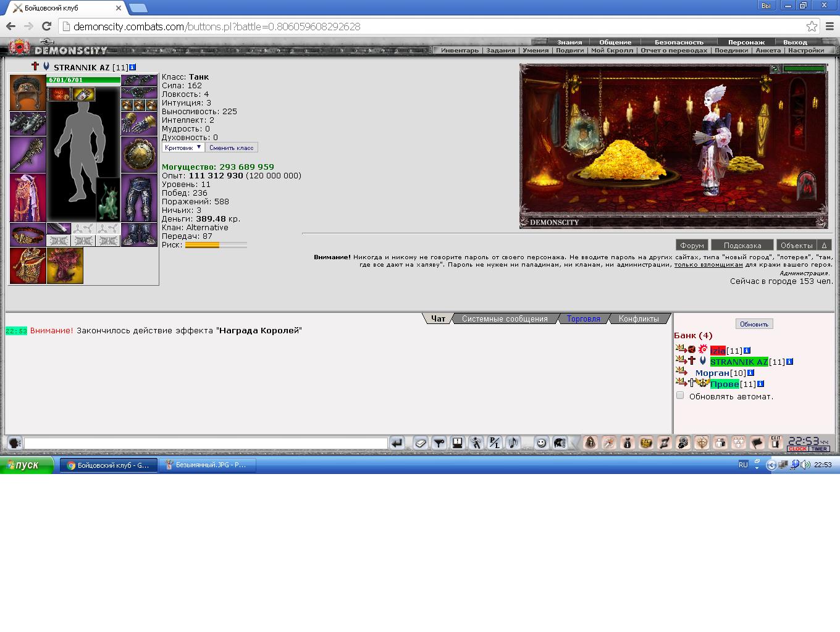Open the Форум button
This screenshot has height=632, width=840.
point(692,245)
